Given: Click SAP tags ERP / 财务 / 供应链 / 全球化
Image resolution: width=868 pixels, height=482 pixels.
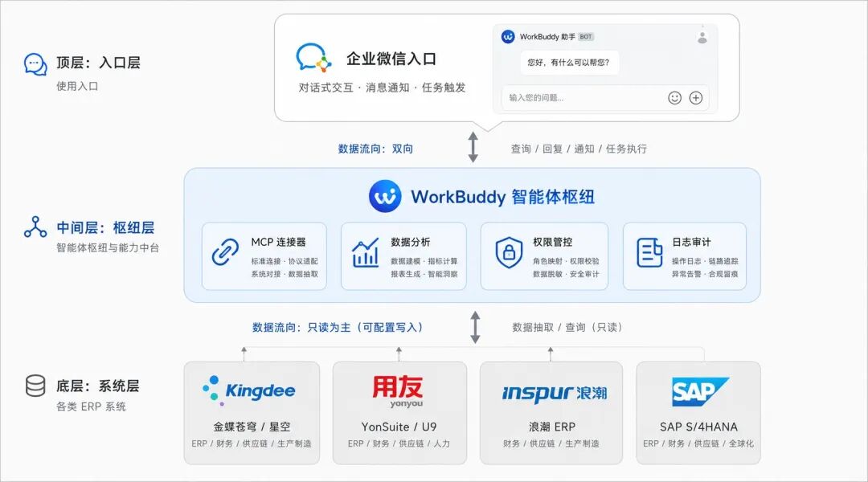Looking at the screenshot, I should [x=698, y=443].
